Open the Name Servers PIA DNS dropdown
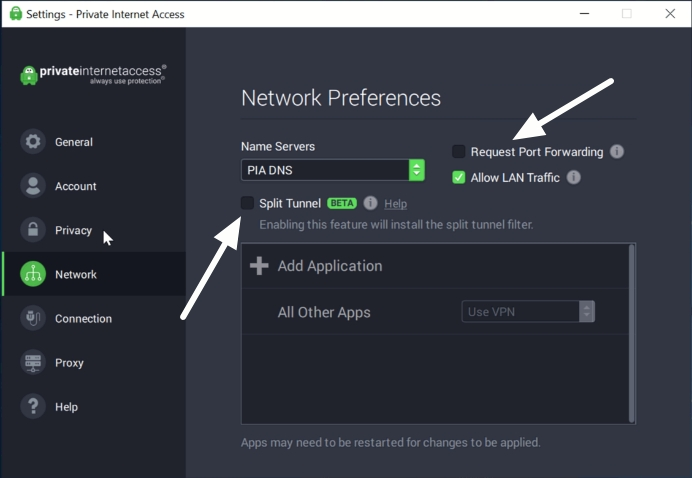The width and height of the screenshot is (692, 478). 333,170
